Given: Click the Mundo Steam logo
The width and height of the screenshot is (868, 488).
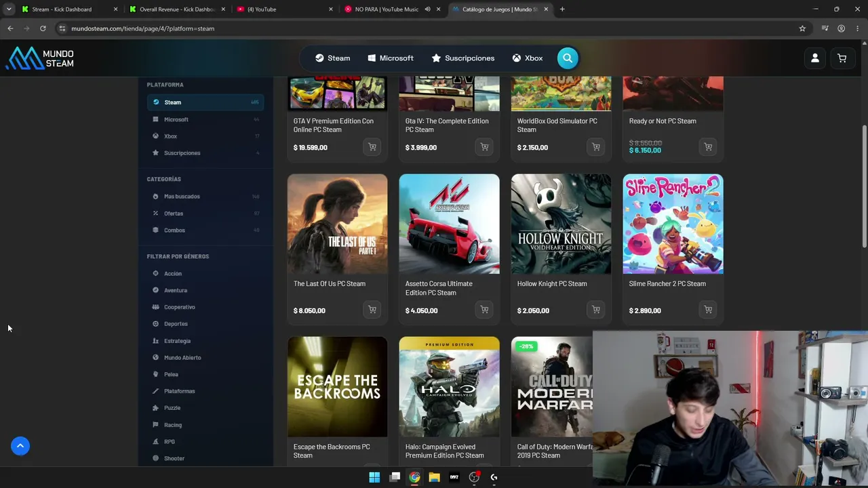Looking at the screenshot, I should pos(41,58).
